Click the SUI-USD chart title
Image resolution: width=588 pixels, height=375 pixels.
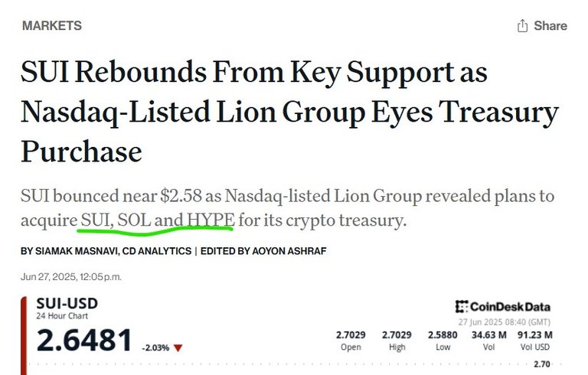(67, 303)
